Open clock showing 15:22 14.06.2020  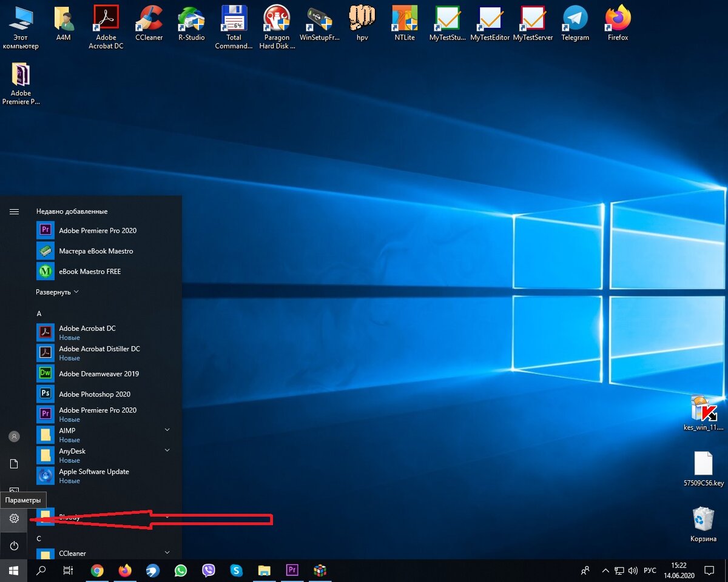tap(678, 570)
